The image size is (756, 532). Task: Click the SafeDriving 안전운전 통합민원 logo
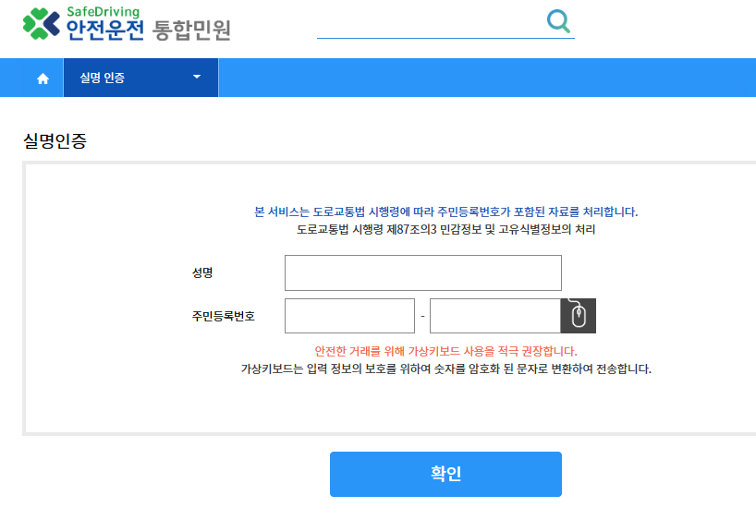point(127,23)
